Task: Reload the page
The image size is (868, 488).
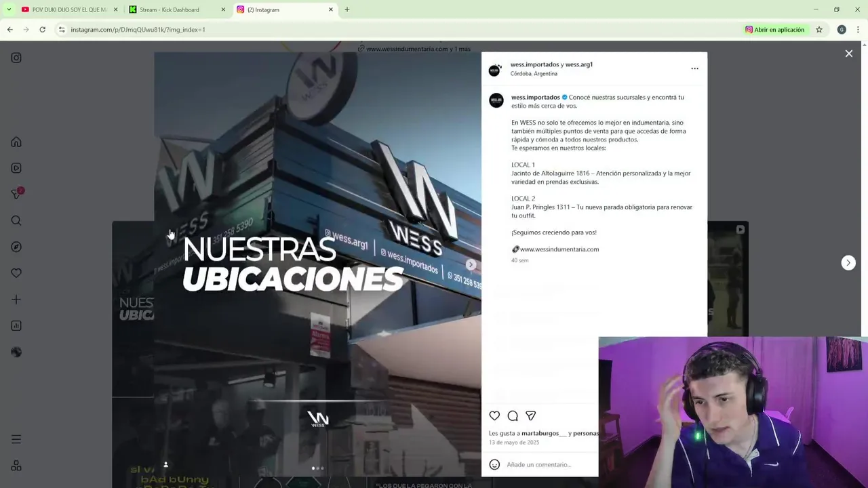Action: tap(42, 30)
